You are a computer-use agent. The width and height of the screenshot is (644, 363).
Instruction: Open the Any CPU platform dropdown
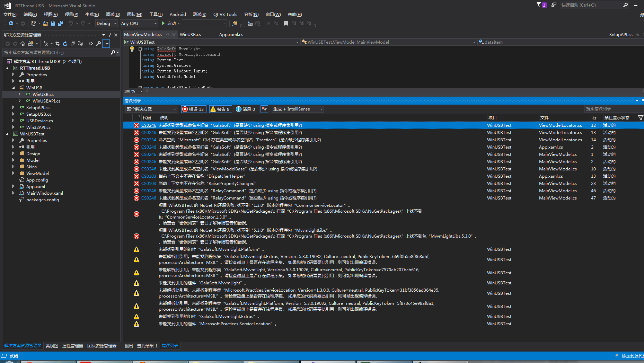click(x=139, y=24)
